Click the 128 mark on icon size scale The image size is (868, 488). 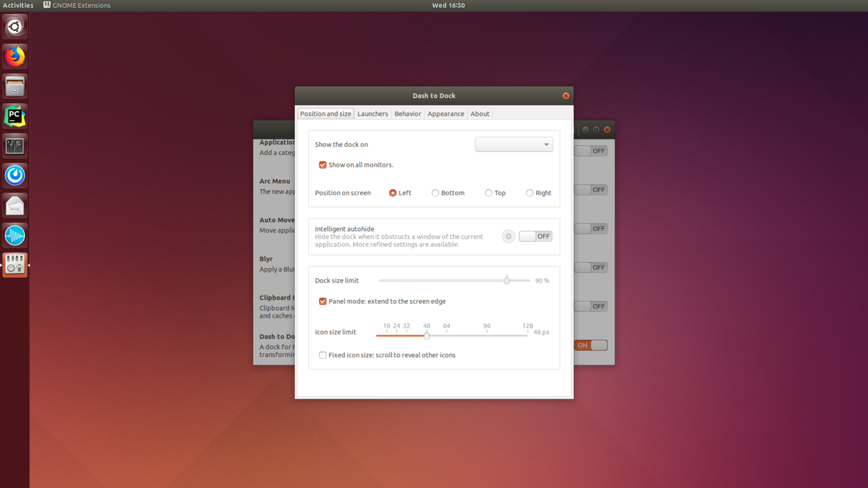[x=527, y=326]
